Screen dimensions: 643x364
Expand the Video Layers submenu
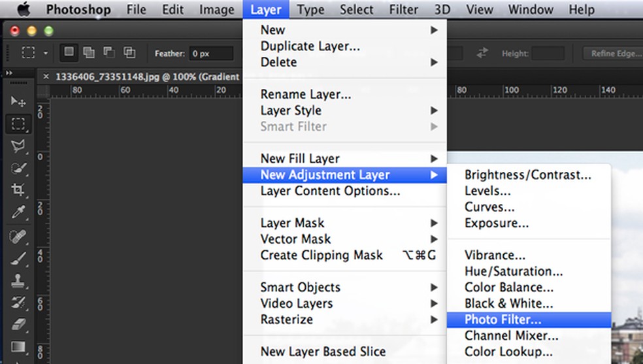coord(344,303)
